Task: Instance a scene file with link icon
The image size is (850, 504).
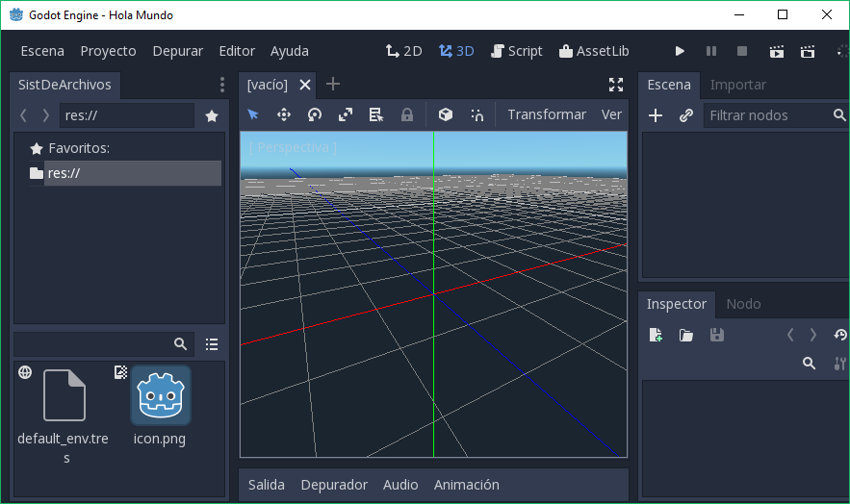Action: [x=686, y=115]
